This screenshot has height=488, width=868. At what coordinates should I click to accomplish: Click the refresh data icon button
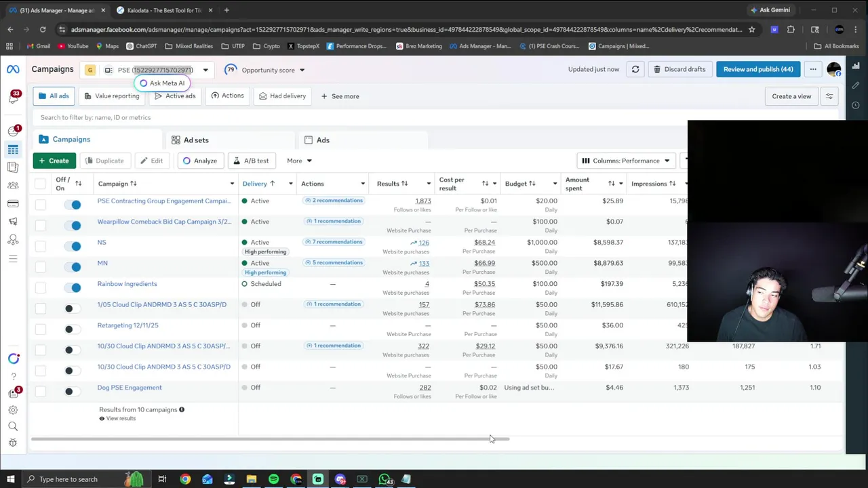(635, 69)
